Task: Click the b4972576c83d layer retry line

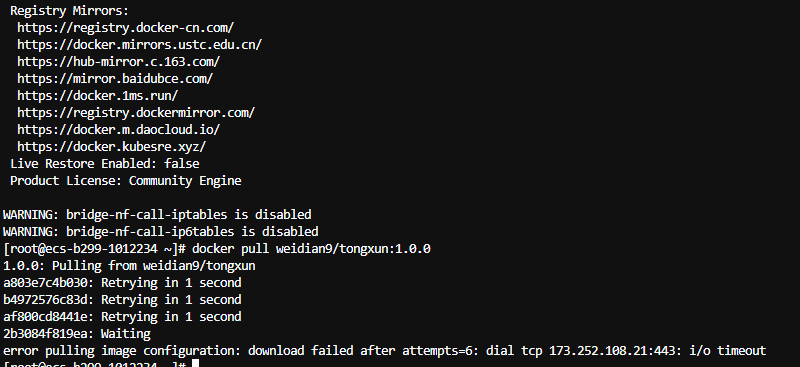Action: (x=122, y=300)
